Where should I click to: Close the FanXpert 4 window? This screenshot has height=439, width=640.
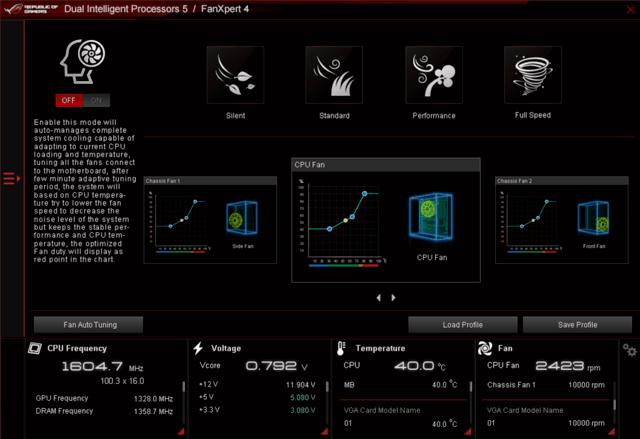coord(631,9)
